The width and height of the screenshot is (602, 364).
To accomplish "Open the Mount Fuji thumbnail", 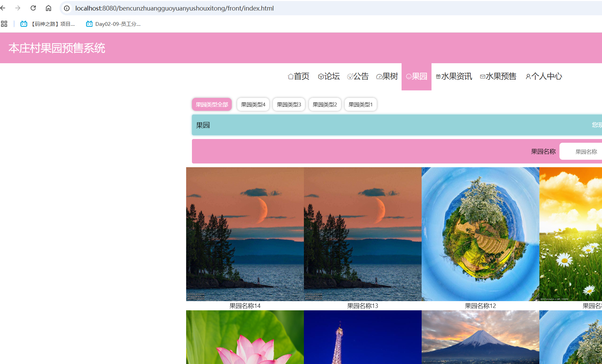I will (x=481, y=337).
